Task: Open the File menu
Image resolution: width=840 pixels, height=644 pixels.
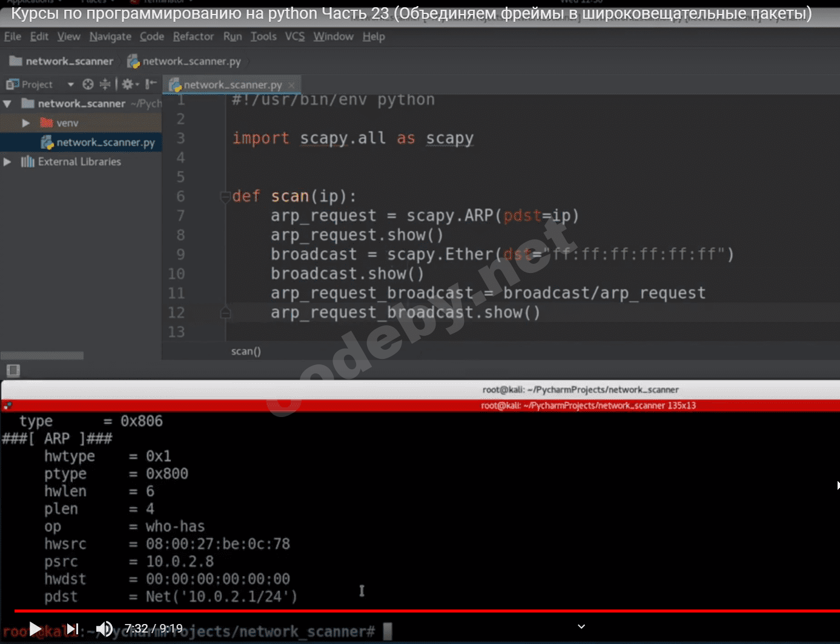Action: [13, 36]
